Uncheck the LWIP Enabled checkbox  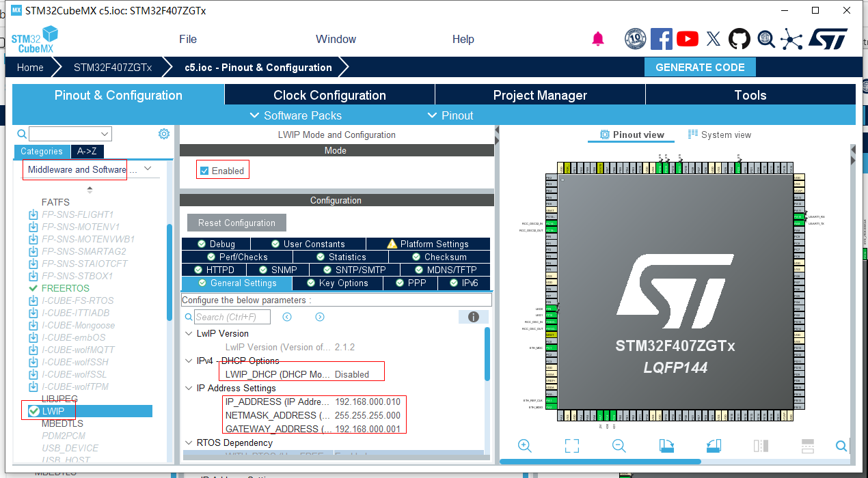pyautogui.click(x=204, y=171)
